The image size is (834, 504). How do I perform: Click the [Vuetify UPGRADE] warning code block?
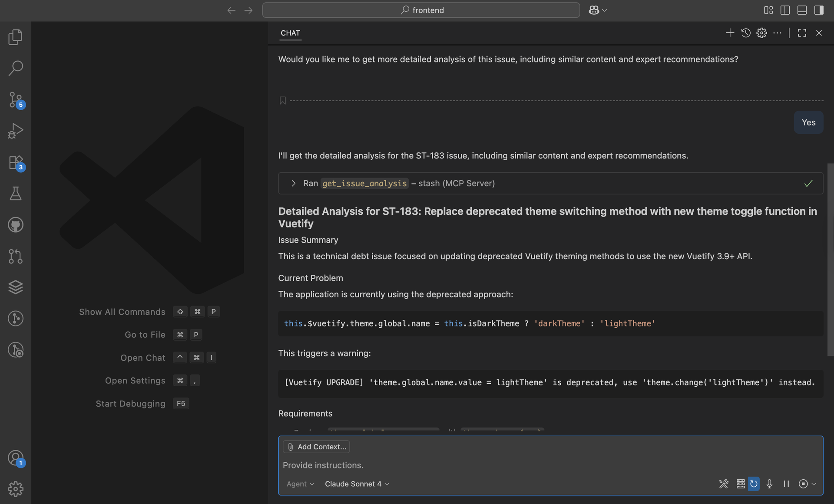point(551,383)
